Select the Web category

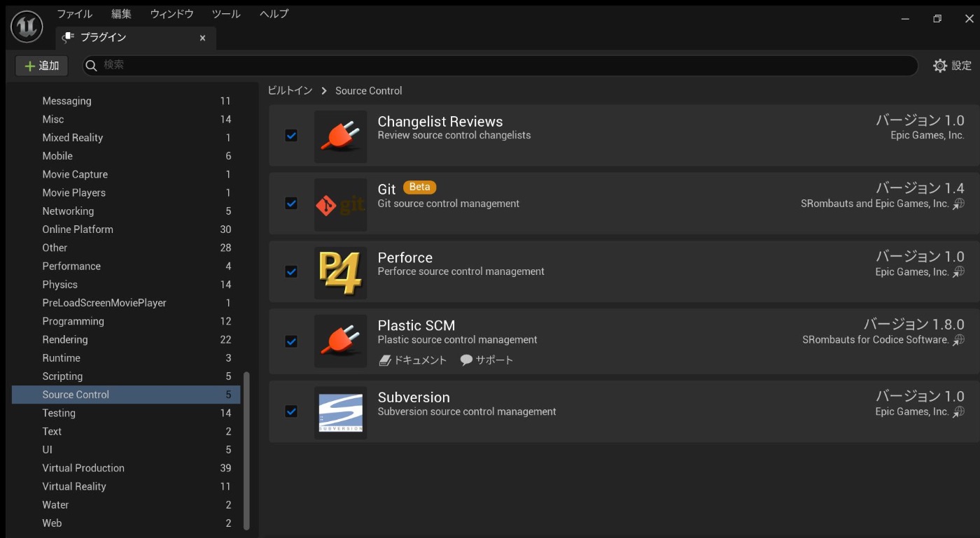click(x=126, y=523)
